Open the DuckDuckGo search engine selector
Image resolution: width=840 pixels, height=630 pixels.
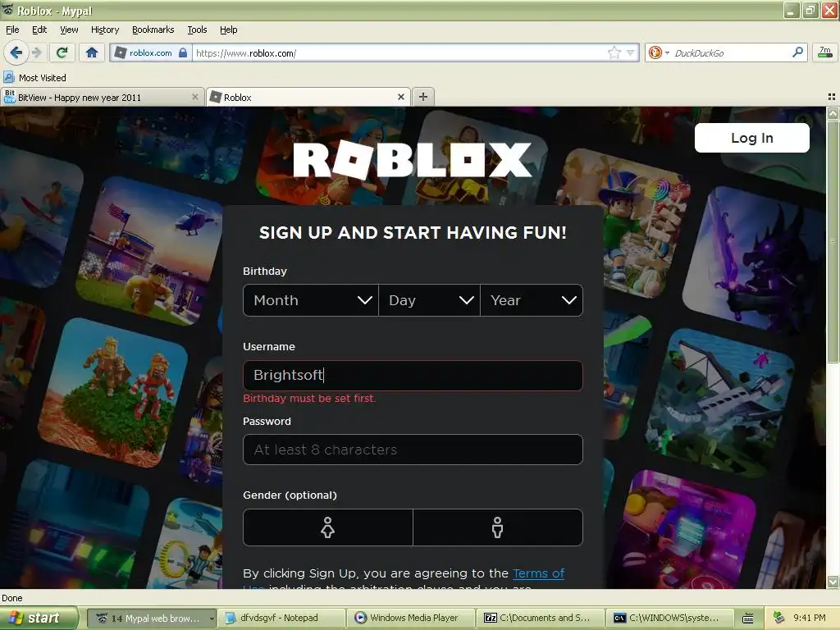(x=659, y=52)
